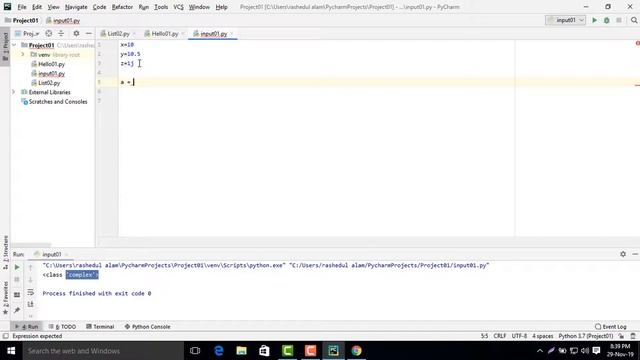Click the down arrow in Run panel
The image size is (640, 360).
30,280
